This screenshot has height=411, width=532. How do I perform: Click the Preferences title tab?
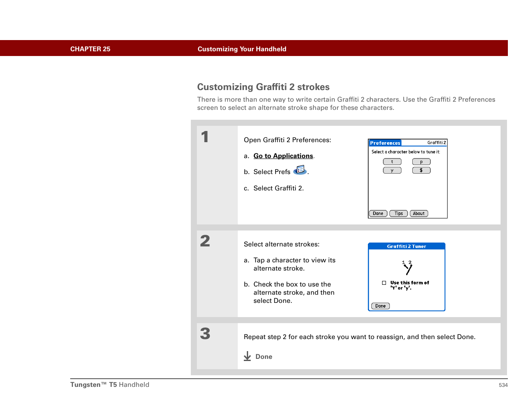pos(385,143)
